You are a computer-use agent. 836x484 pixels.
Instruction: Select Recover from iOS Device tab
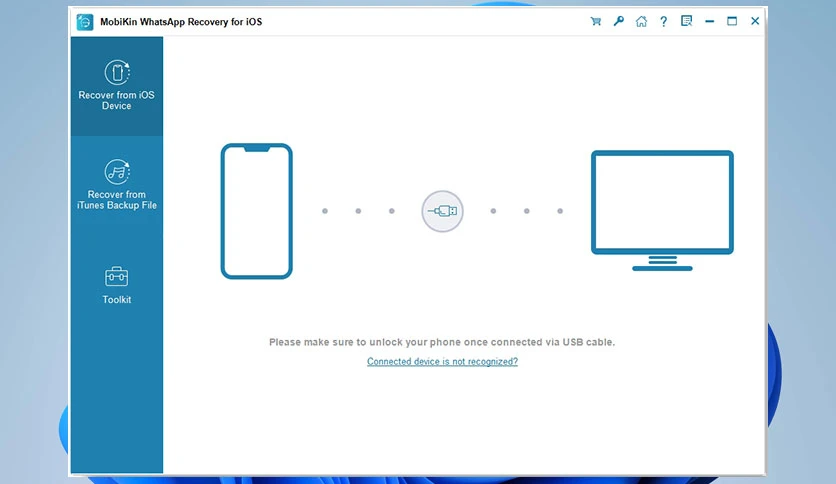117,86
